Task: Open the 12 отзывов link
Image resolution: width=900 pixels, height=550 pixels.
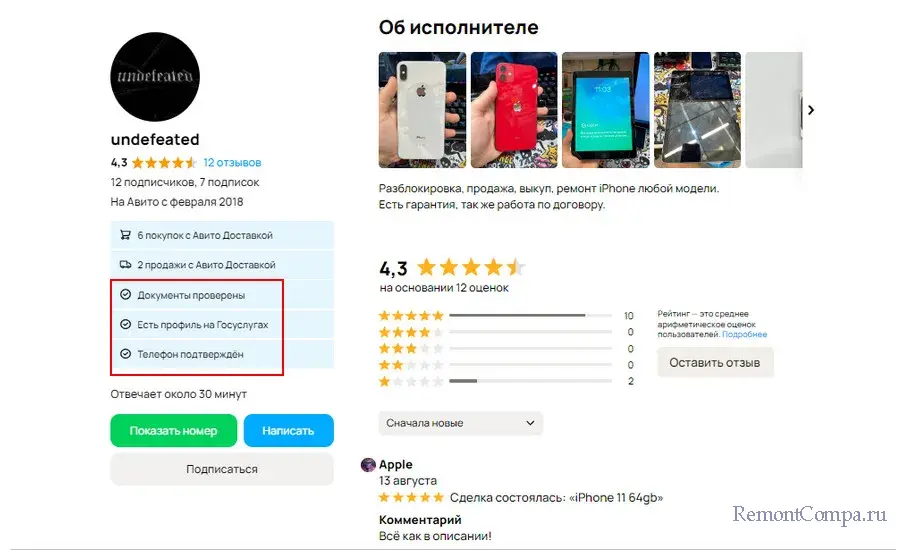Action: coord(232,162)
